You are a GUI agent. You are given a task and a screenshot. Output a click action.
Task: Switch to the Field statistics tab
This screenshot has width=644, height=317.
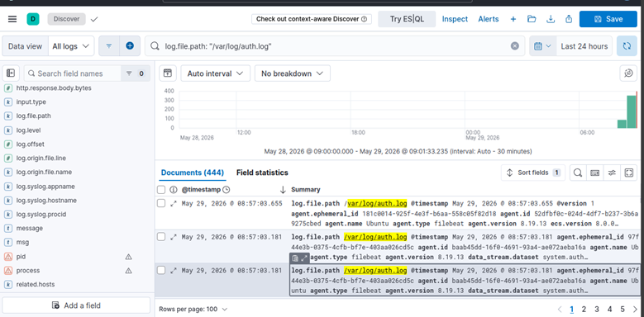pyautogui.click(x=262, y=173)
